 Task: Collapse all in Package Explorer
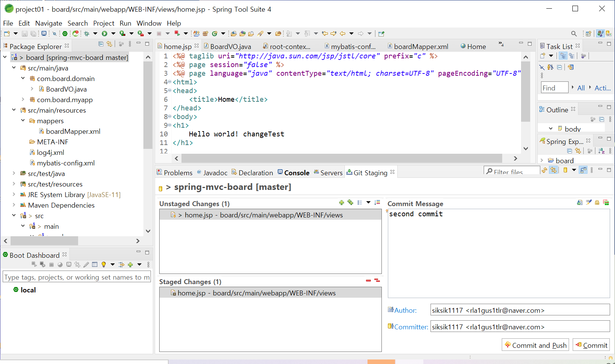click(101, 44)
